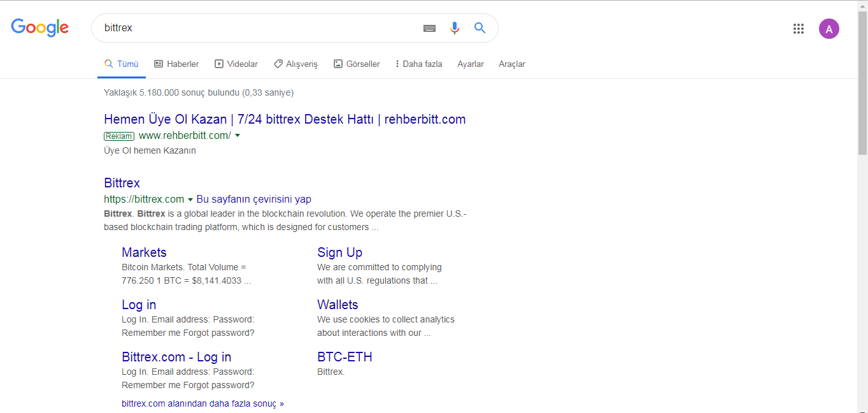Image resolution: width=868 pixels, height=413 pixels.
Task: Click the Google logo
Action: coord(39,27)
